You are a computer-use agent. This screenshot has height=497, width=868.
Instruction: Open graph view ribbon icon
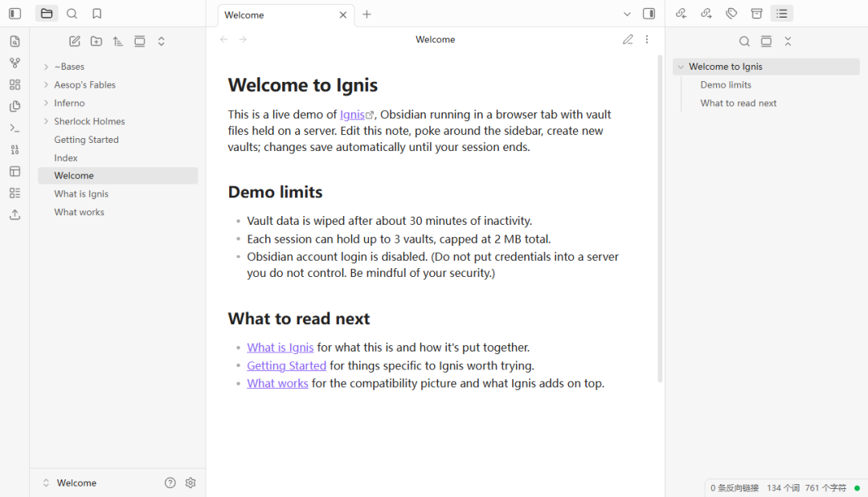pyautogui.click(x=15, y=63)
